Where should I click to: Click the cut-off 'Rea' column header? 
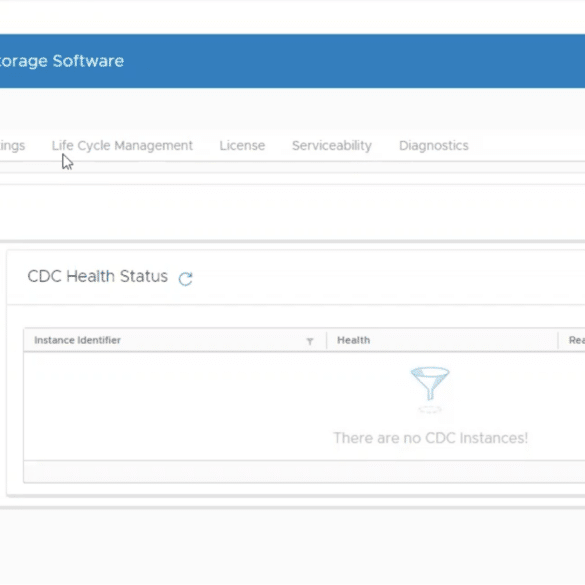pyautogui.click(x=576, y=340)
